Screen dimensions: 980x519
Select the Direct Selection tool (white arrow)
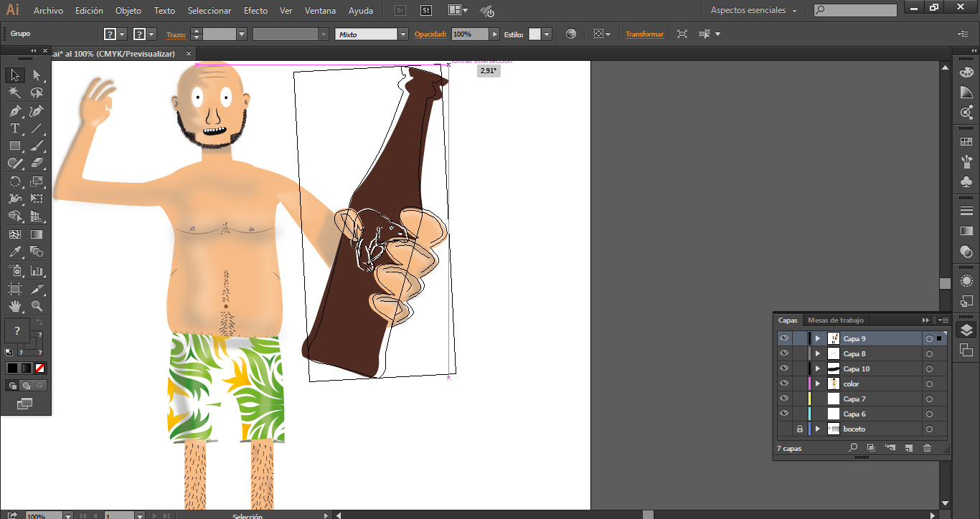pyautogui.click(x=37, y=75)
